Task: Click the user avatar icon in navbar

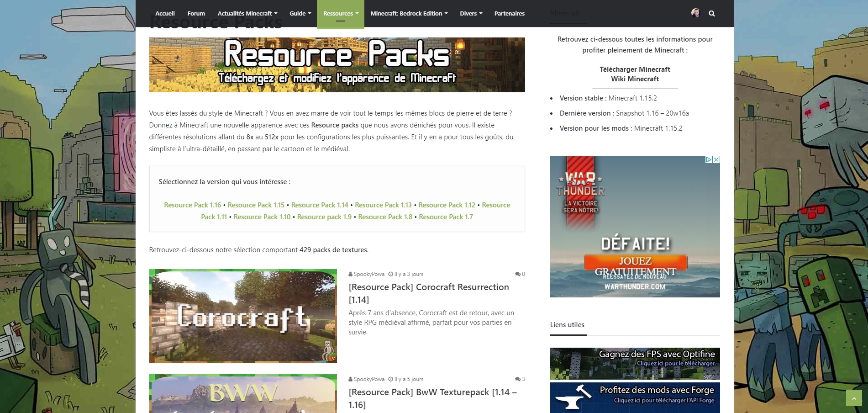Action: pyautogui.click(x=695, y=13)
